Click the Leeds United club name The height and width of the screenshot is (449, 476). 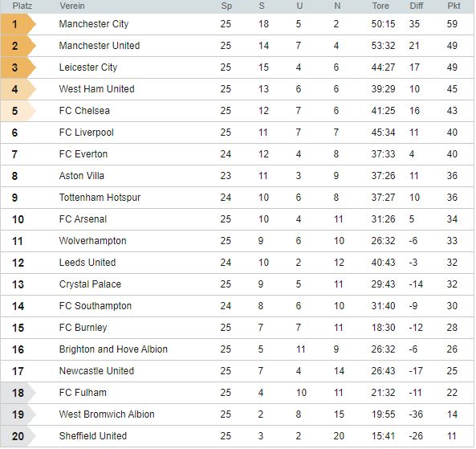pyautogui.click(x=87, y=263)
